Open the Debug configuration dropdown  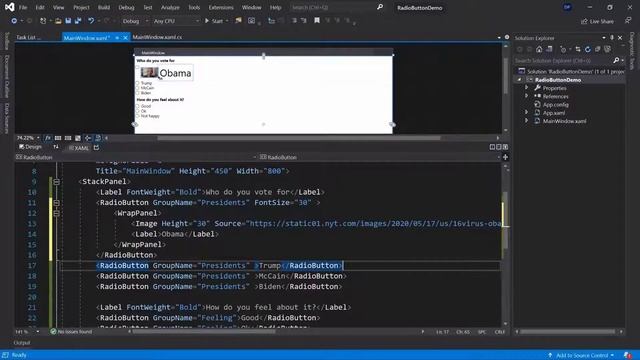tap(136, 21)
